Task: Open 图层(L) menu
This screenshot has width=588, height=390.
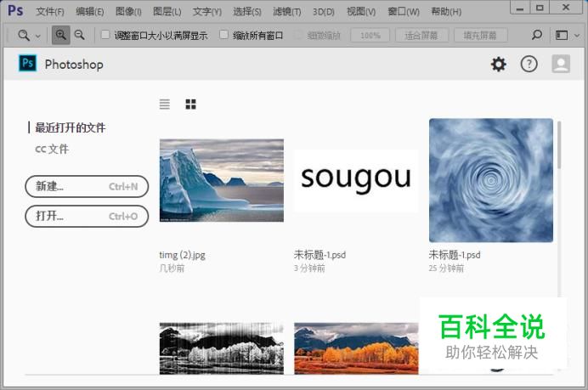Action: [x=167, y=12]
